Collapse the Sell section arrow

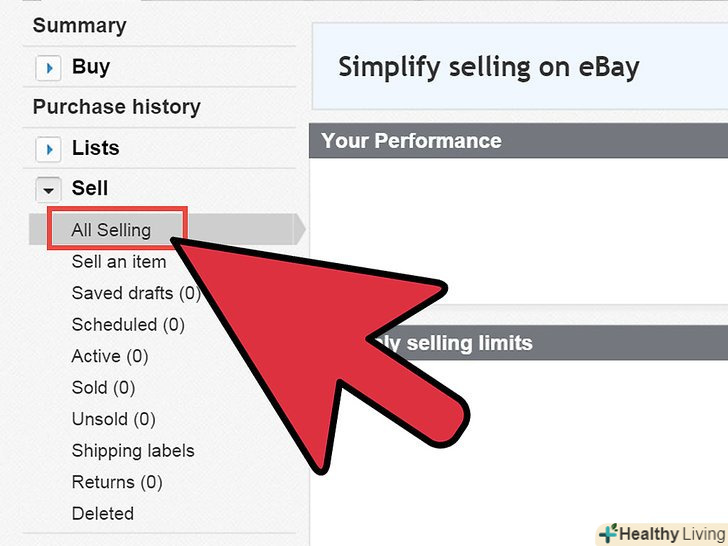point(48,189)
